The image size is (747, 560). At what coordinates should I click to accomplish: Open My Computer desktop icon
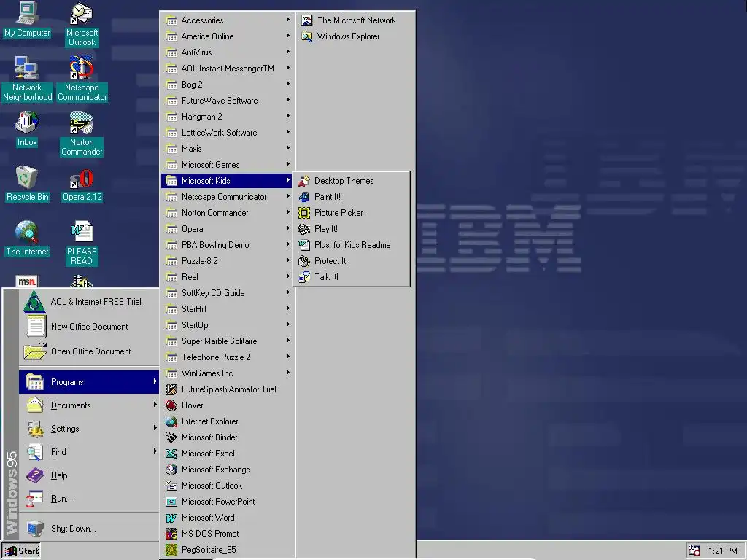[x=27, y=20]
